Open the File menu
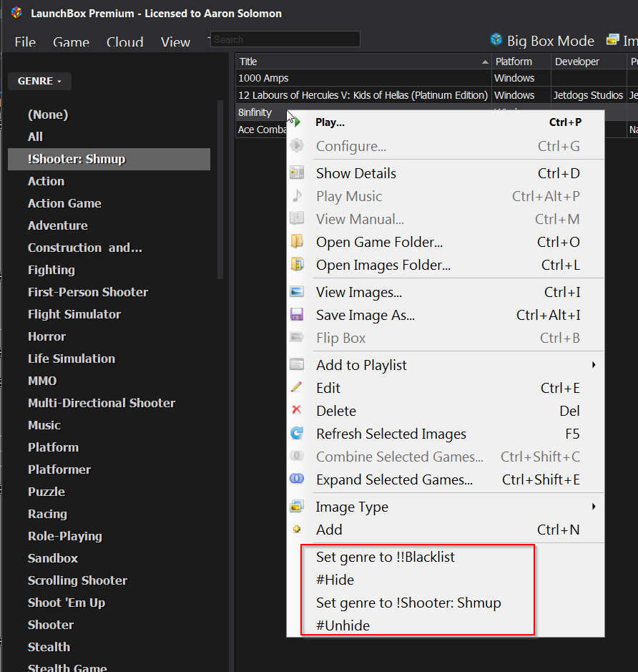The width and height of the screenshot is (638, 672). (x=25, y=42)
